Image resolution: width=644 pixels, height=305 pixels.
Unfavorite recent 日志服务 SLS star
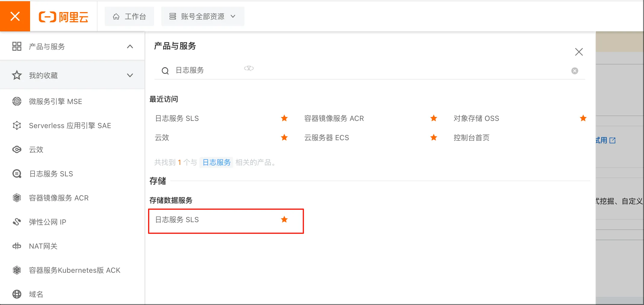(284, 118)
